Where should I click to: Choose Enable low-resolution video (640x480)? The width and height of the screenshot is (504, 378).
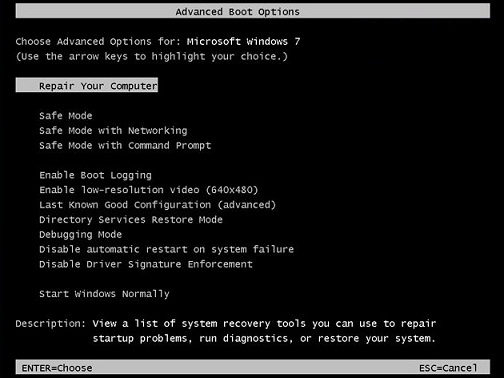(149, 190)
